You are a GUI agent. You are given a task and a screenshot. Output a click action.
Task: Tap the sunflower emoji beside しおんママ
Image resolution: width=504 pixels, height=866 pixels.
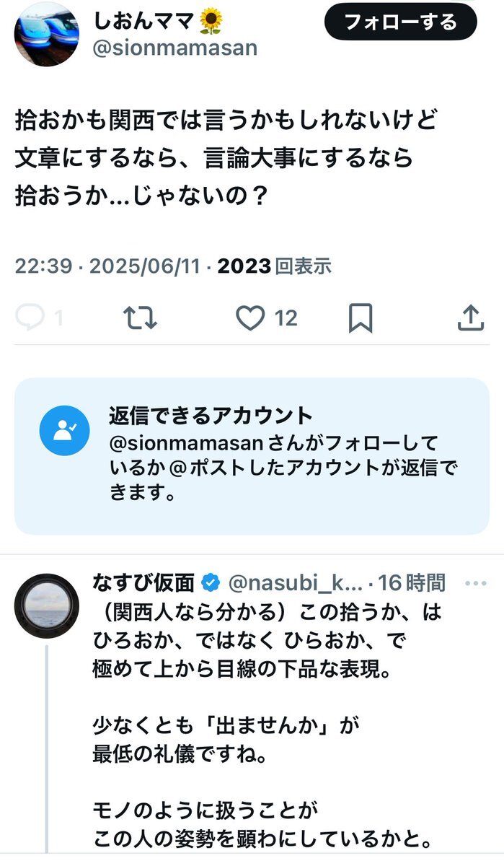point(211,22)
